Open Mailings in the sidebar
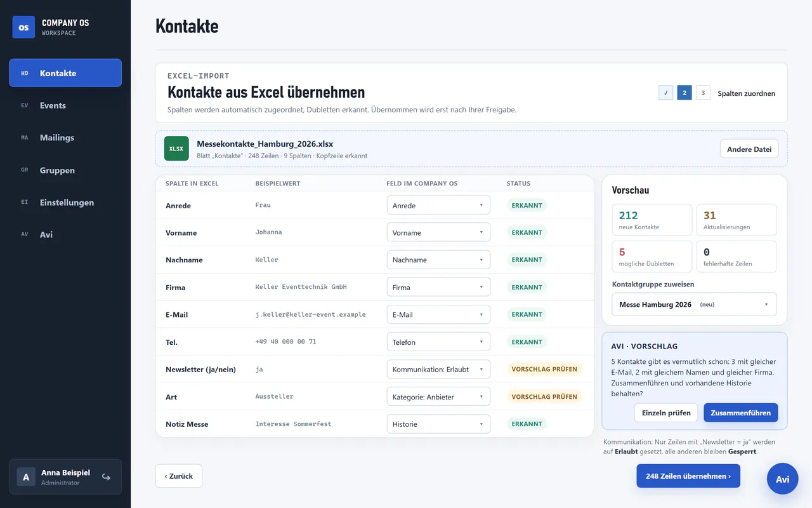This screenshot has width=812, height=508. (x=65, y=138)
